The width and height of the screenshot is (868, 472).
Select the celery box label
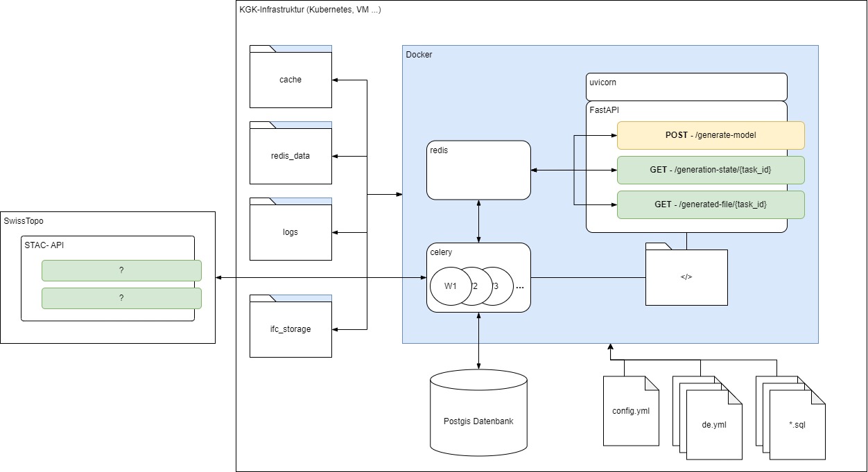point(442,252)
